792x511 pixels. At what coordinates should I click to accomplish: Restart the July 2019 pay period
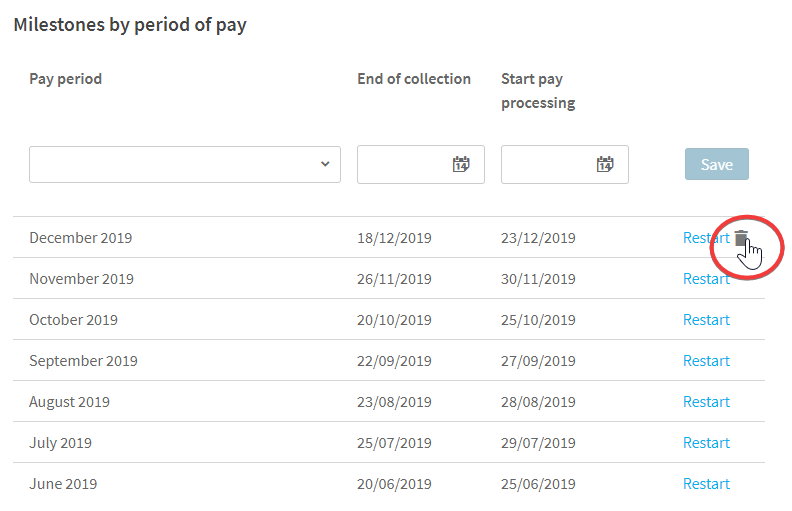706,443
